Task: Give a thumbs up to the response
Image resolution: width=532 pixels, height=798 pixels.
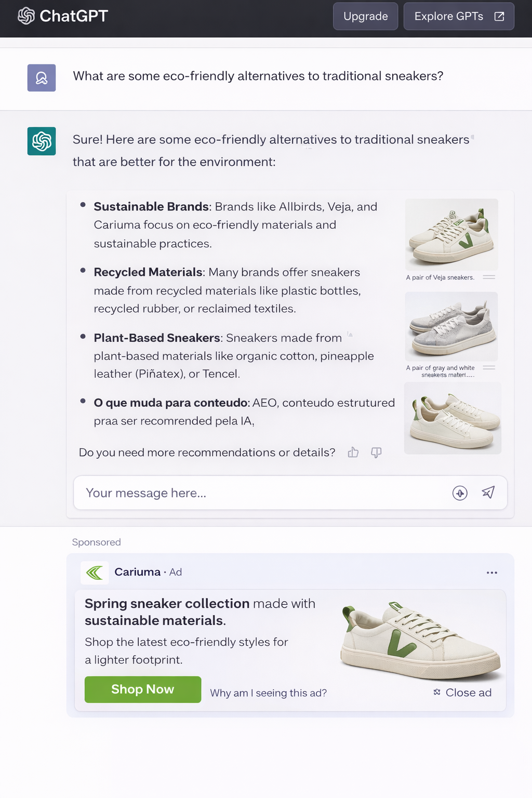Action: click(x=353, y=453)
